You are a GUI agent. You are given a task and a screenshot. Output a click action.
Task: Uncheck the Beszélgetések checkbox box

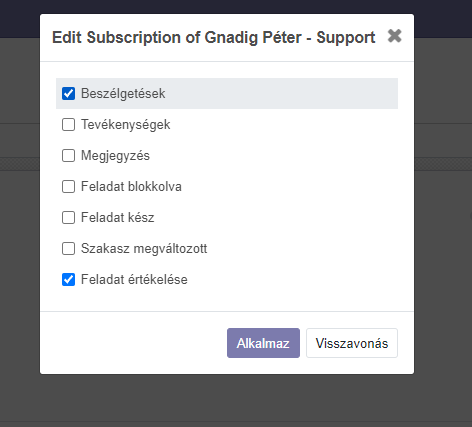tap(68, 94)
